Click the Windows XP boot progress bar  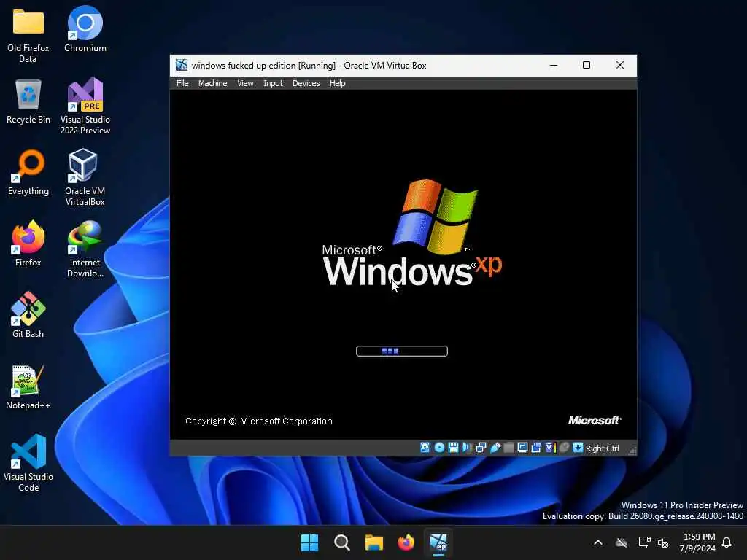(x=402, y=351)
